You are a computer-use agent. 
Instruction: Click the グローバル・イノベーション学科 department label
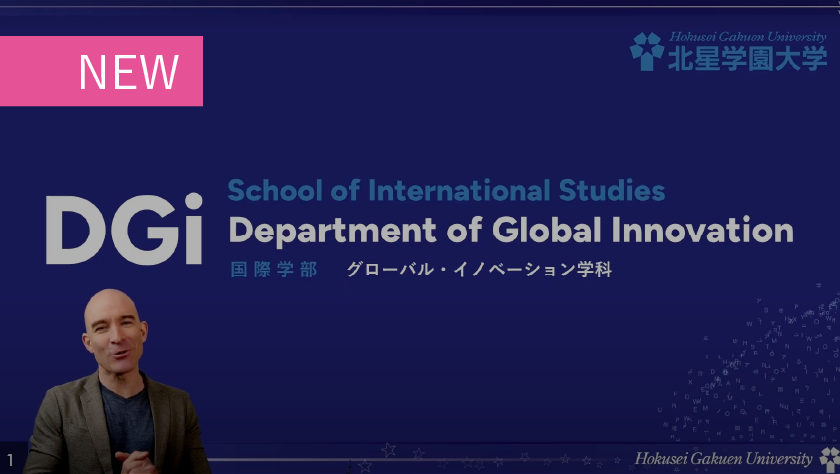point(478,270)
